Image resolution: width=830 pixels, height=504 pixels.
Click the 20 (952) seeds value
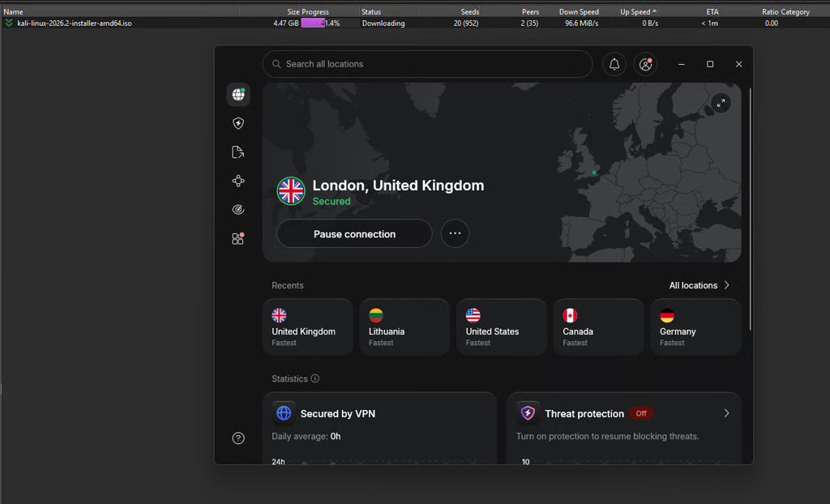(466, 23)
